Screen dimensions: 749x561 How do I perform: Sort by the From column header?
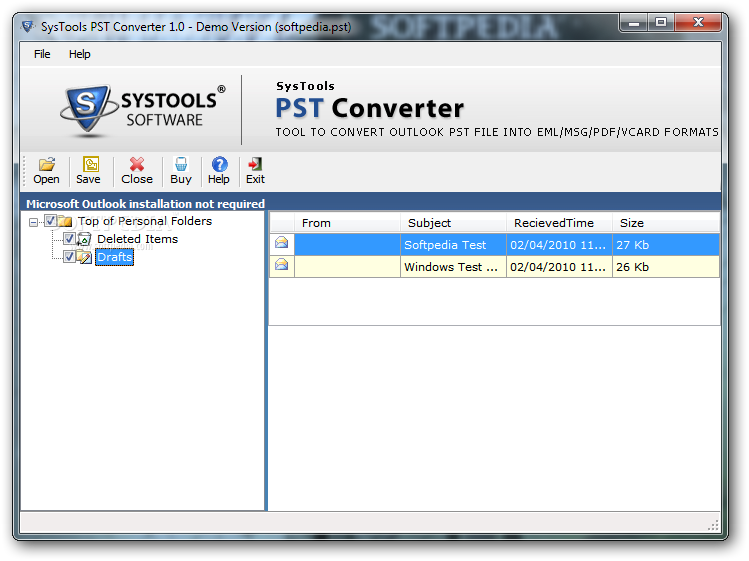coord(347,223)
